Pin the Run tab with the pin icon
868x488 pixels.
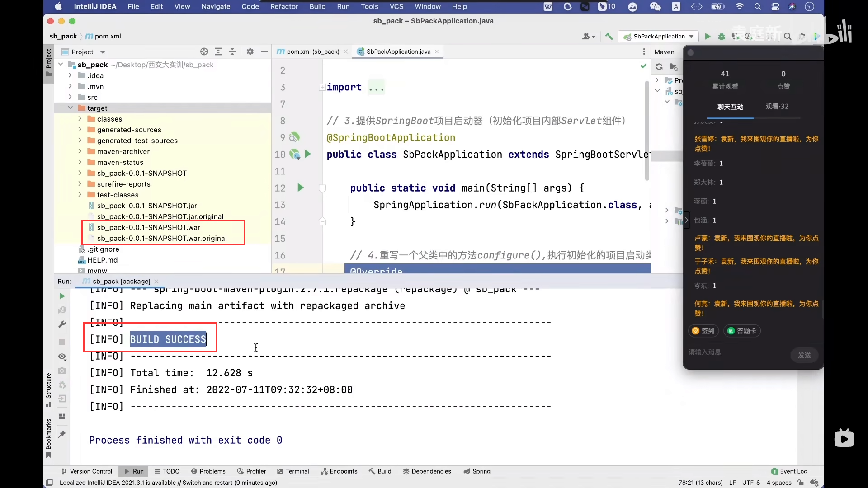pyautogui.click(x=62, y=434)
